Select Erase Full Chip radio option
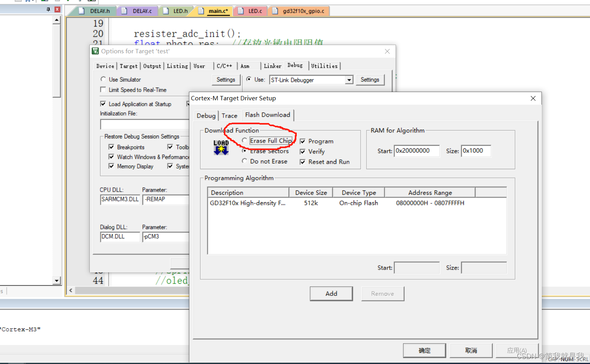 (244, 140)
